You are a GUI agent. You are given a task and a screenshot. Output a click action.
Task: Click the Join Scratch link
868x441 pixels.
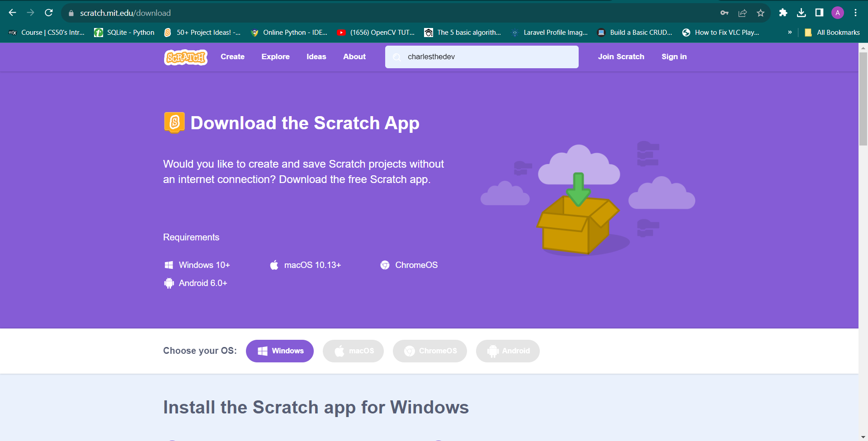point(621,56)
